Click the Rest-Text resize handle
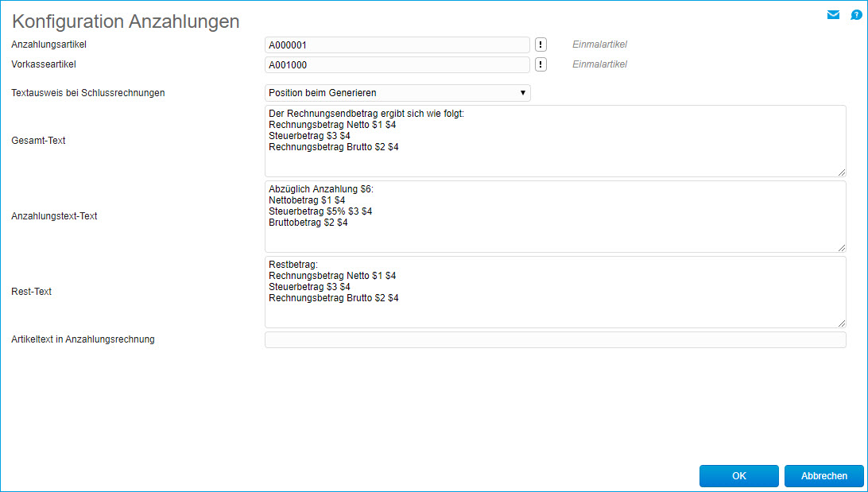This screenshot has height=492, width=868. pyautogui.click(x=842, y=323)
